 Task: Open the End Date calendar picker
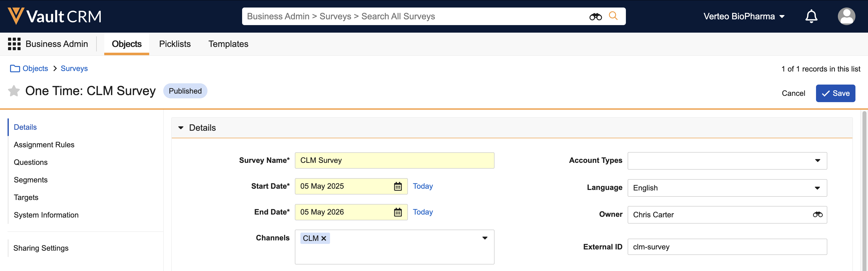tap(398, 212)
